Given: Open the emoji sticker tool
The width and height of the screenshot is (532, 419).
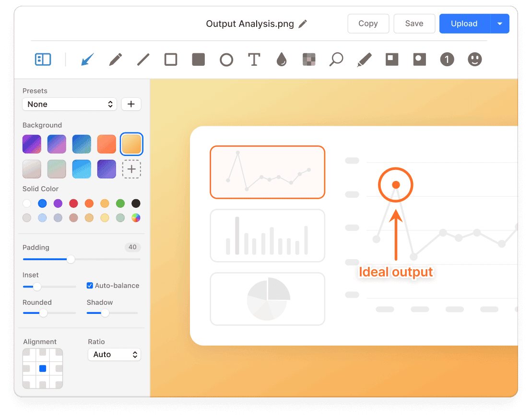Looking at the screenshot, I should [474, 60].
